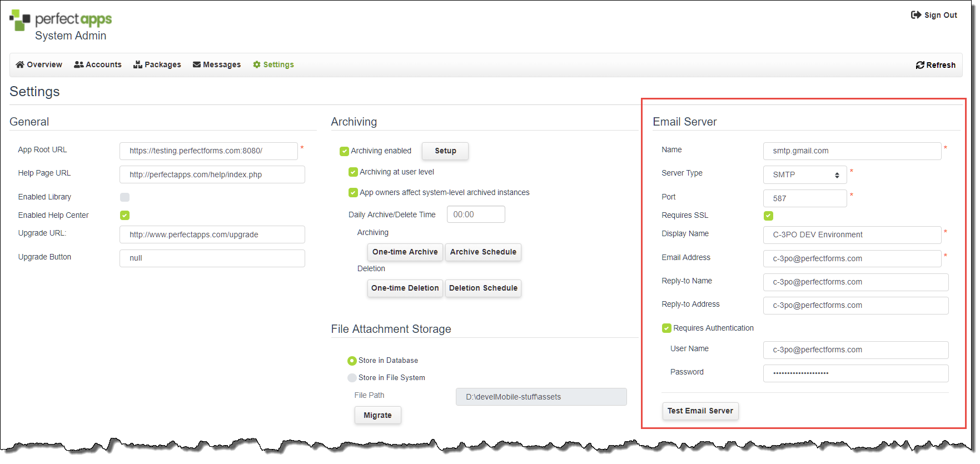Click the Port field showing 587
This screenshot has height=464, width=980.
tap(805, 198)
